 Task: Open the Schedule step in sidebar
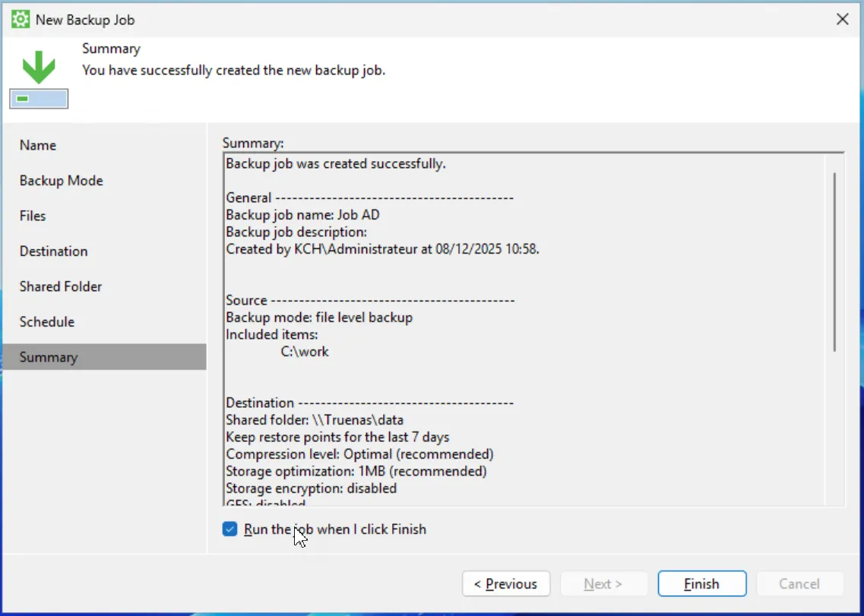(x=47, y=322)
